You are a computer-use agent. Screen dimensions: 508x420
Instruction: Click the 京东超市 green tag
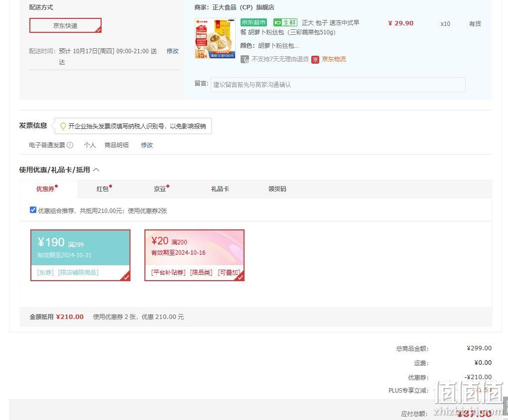(x=254, y=22)
